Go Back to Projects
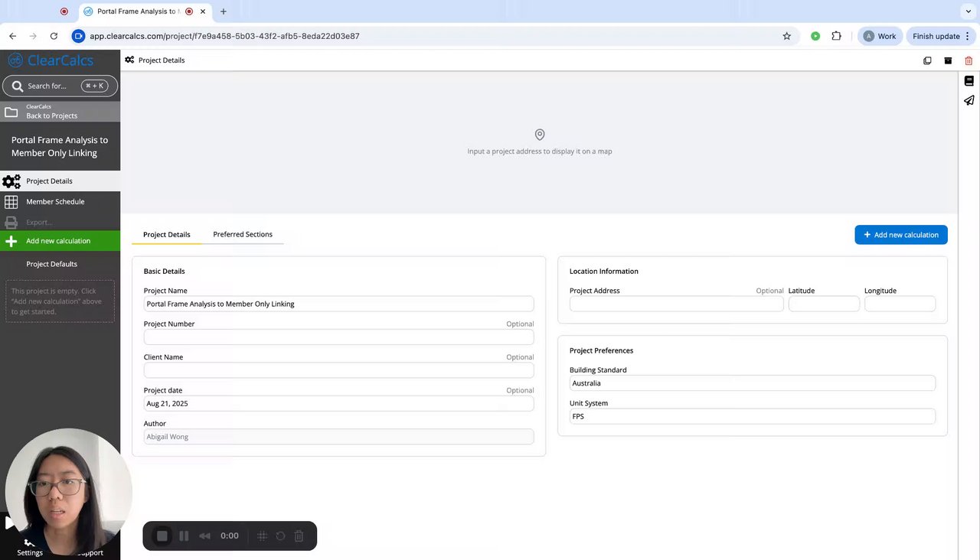Viewport: 980px width, 560px height. coord(51,112)
